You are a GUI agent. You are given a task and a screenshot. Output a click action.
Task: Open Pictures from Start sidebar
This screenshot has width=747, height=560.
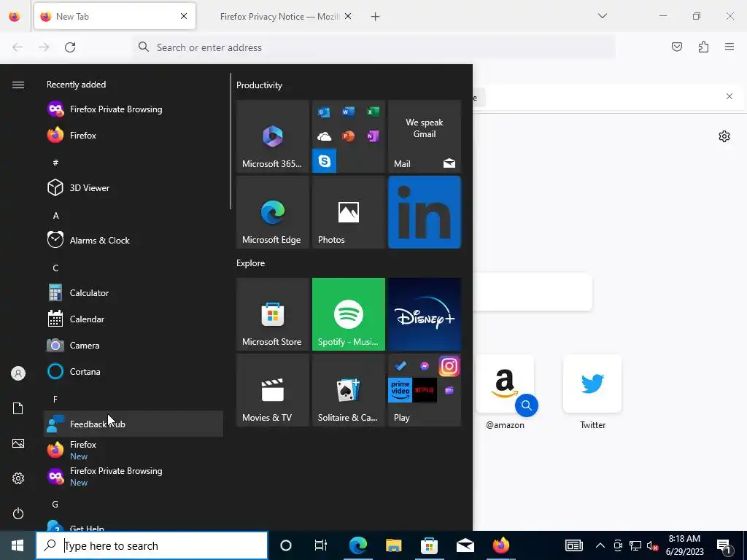(x=18, y=443)
